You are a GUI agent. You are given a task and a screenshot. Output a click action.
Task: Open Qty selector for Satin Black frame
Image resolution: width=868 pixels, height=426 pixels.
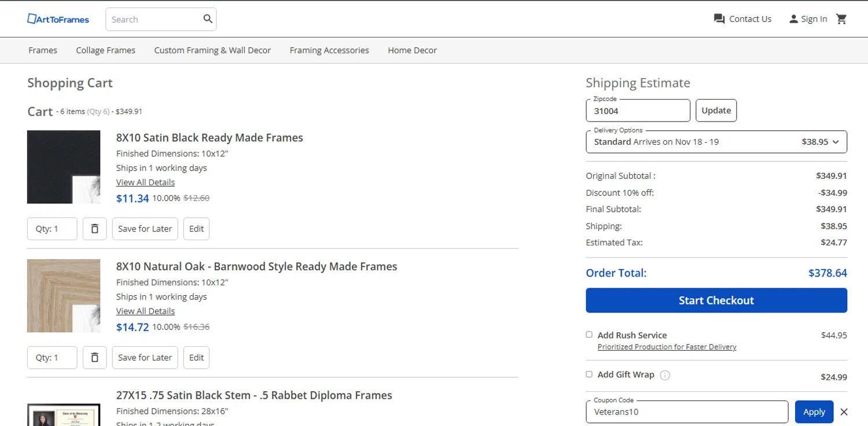[x=52, y=229]
